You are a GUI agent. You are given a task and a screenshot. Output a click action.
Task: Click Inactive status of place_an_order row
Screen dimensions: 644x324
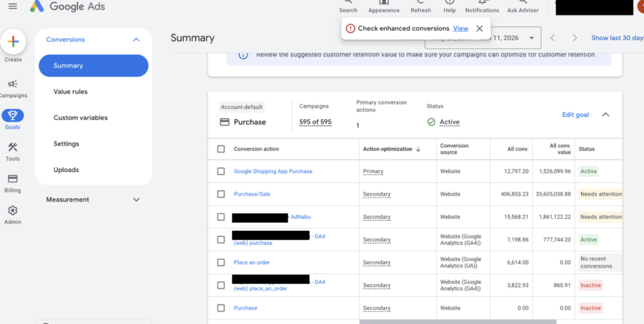591,285
